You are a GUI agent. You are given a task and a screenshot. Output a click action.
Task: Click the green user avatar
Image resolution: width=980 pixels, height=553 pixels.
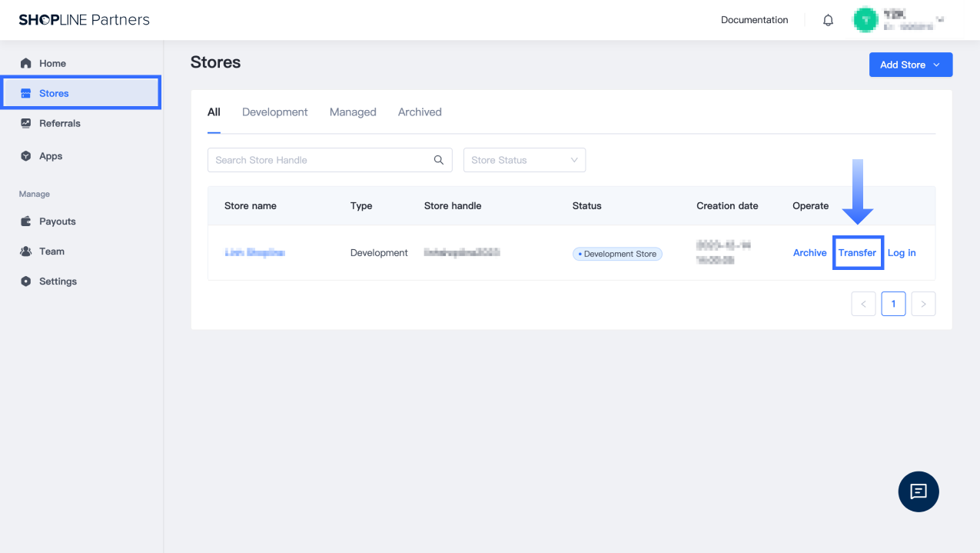(865, 20)
